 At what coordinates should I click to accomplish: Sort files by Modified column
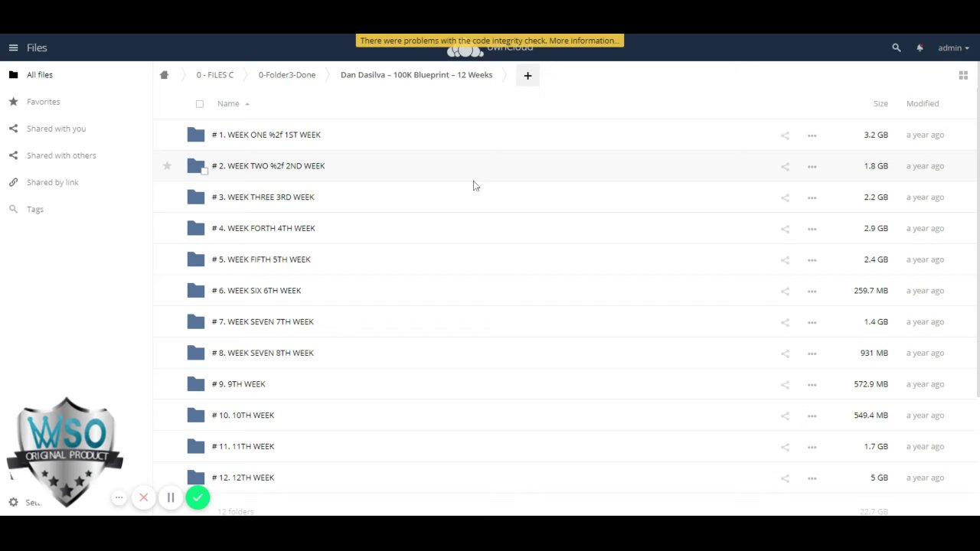pyautogui.click(x=923, y=103)
